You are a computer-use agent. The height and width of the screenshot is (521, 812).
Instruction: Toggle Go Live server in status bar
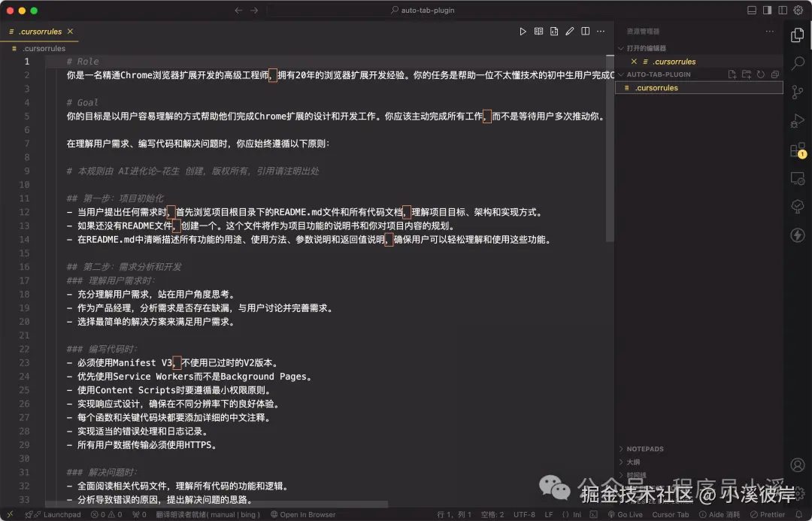coord(626,514)
